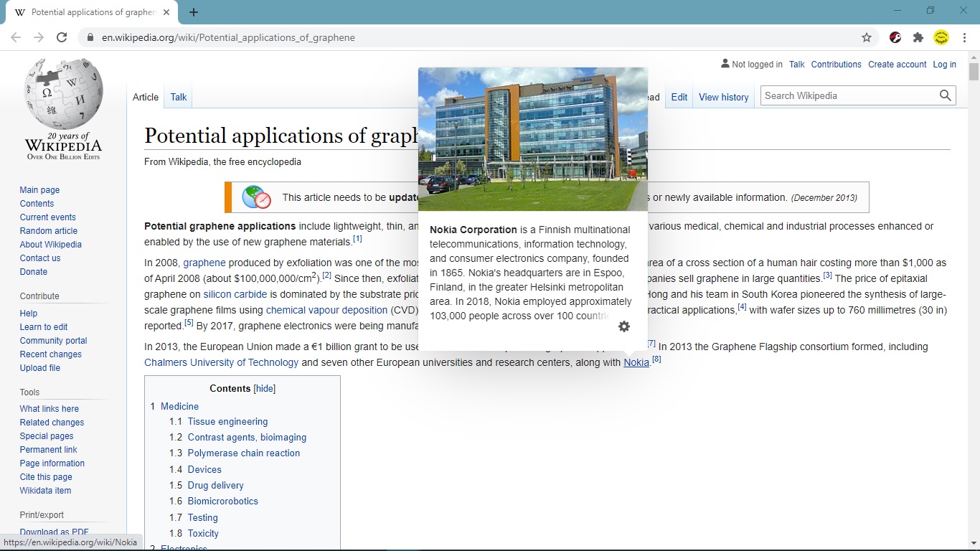
Task: Open chemical vapour deposition link
Action: coord(326,310)
